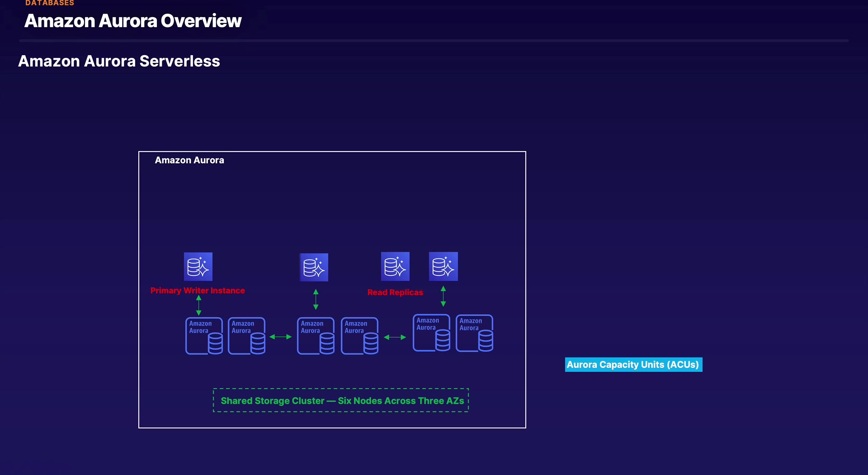This screenshot has width=868, height=475.
Task: Click the fourth Amazon Aurora storage node
Action: pyautogui.click(x=360, y=336)
